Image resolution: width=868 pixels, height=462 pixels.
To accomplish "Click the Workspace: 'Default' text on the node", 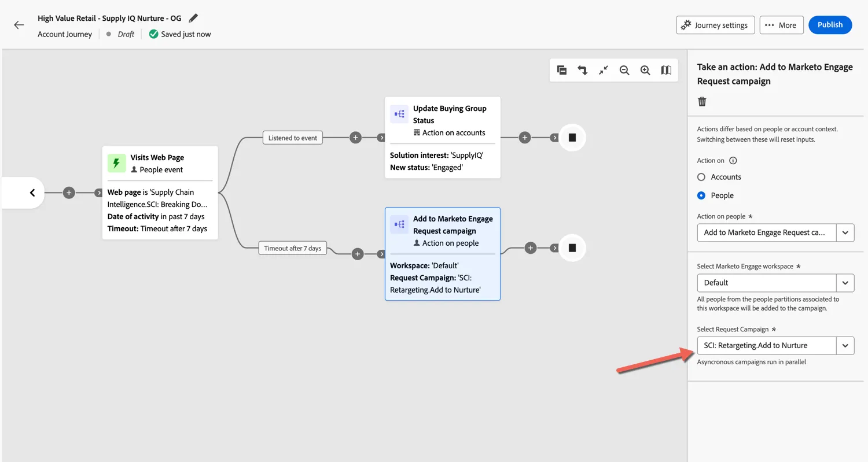I will click(x=424, y=266).
